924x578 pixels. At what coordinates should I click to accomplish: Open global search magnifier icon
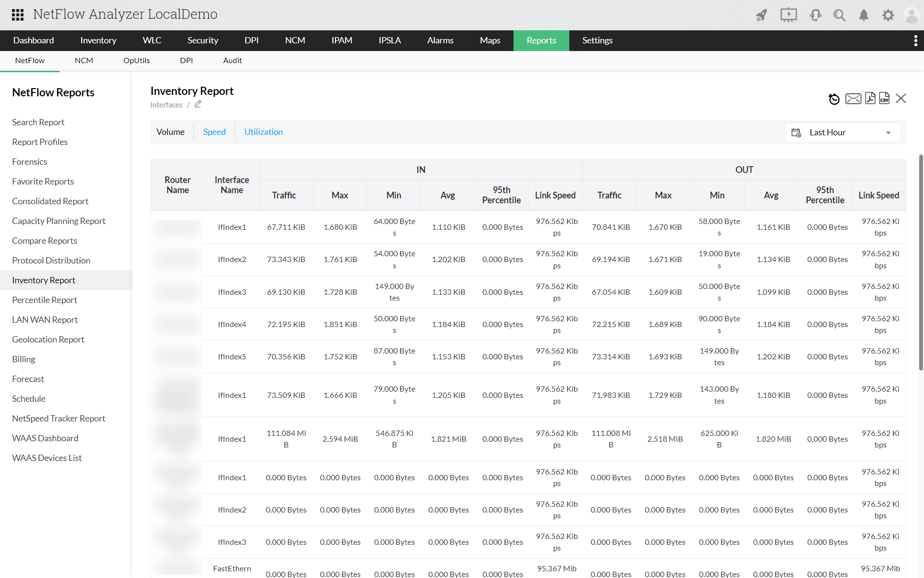pyautogui.click(x=839, y=15)
